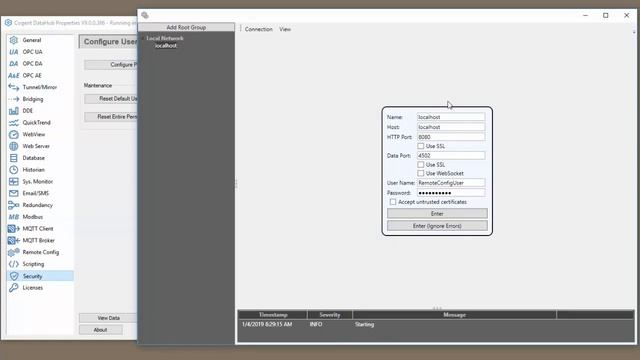Enable Use SSL under Data Port
Image resolution: width=640 pixels, height=360 pixels.
pos(420,164)
